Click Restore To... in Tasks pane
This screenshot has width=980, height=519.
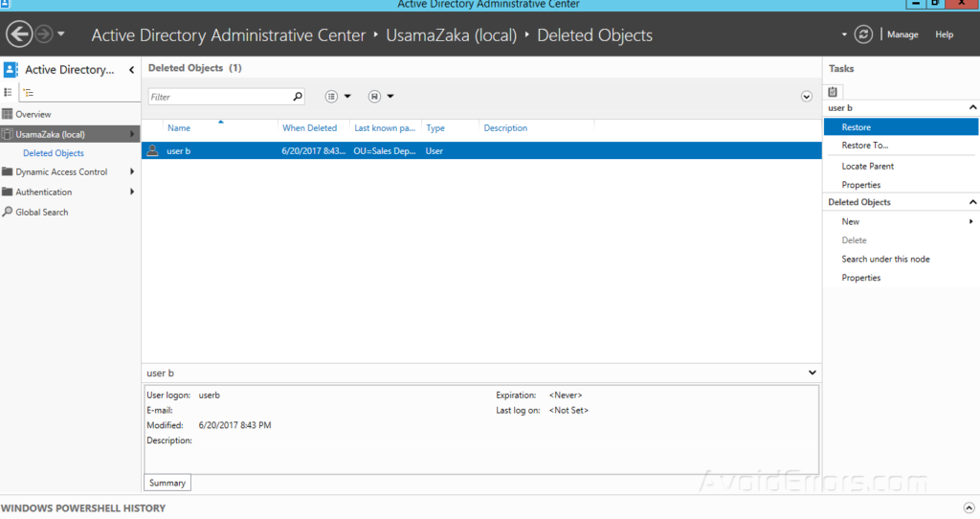[x=864, y=146]
